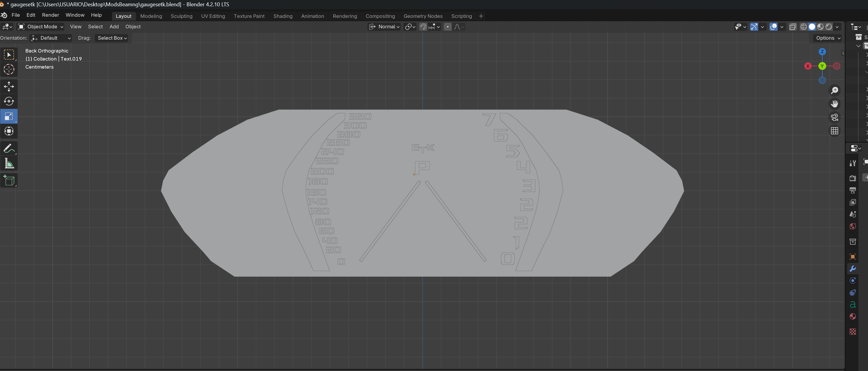
Task: Toggle proportional editing button
Action: pyautogui.click(x=448, y=27)
